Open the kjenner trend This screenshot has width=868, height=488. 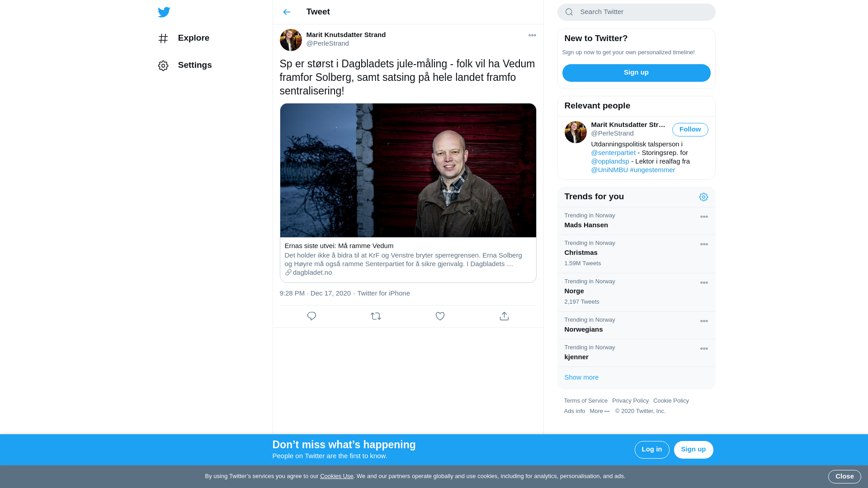click(x=636, y=353)
